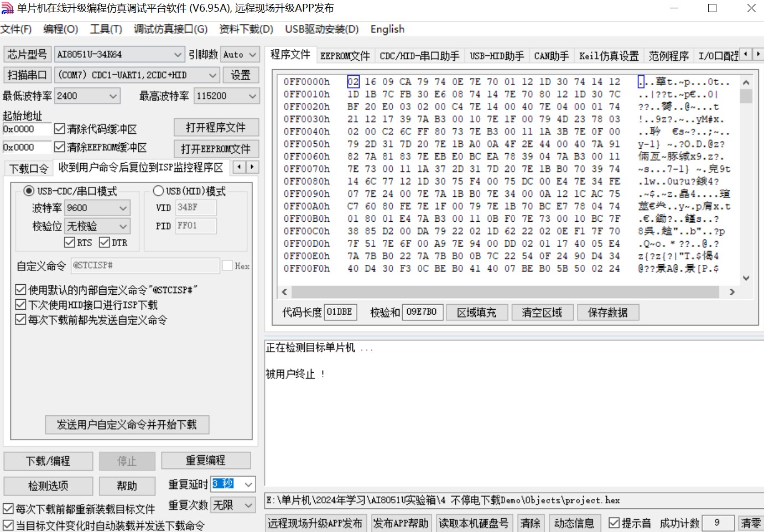Image resolution: width=764 pixels, height=532 pixels.
Task: Click hex view vertical scrollbar thumb
Action: (x=746, y=96)
